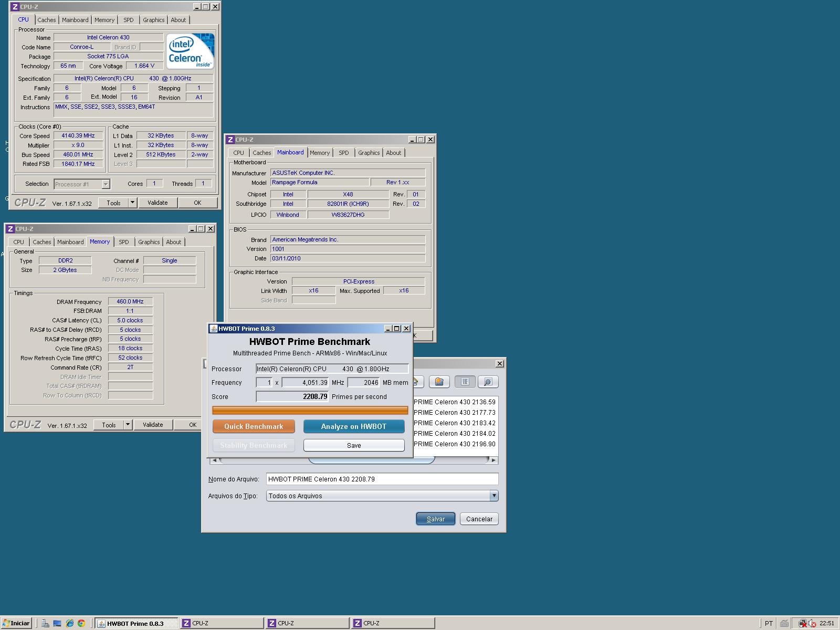Screen dimensions: 840x630
Task: Select file 'PRIME Celeron 430 2136.59'
Action: point(455,402)
